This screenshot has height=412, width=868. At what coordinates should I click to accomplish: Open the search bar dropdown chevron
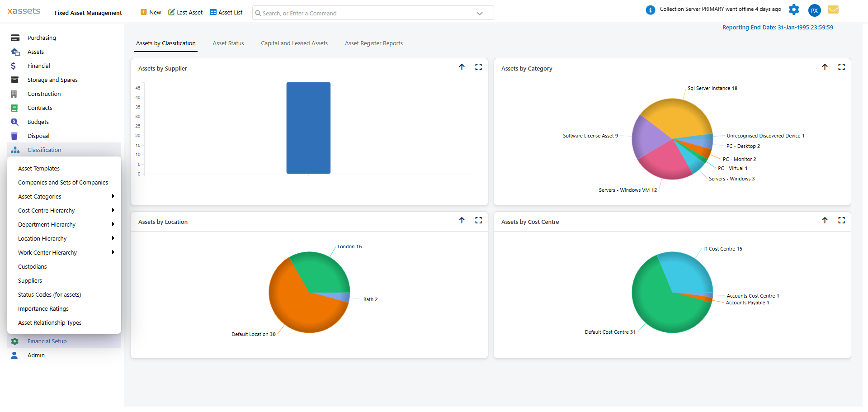[479, 13]
